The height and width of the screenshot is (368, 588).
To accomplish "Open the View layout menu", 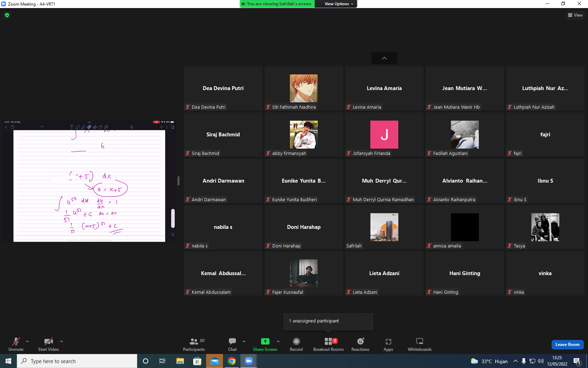I will (x=575, y=15).
